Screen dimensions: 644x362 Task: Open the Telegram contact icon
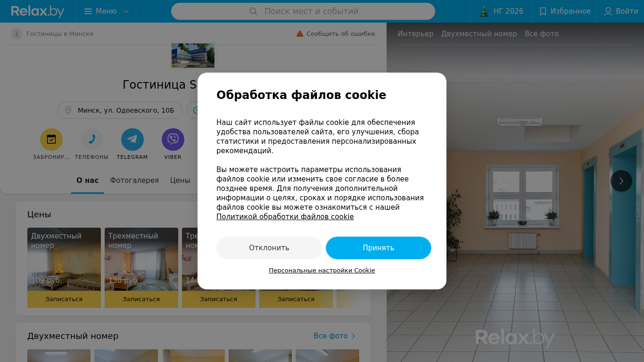point(132,140)
